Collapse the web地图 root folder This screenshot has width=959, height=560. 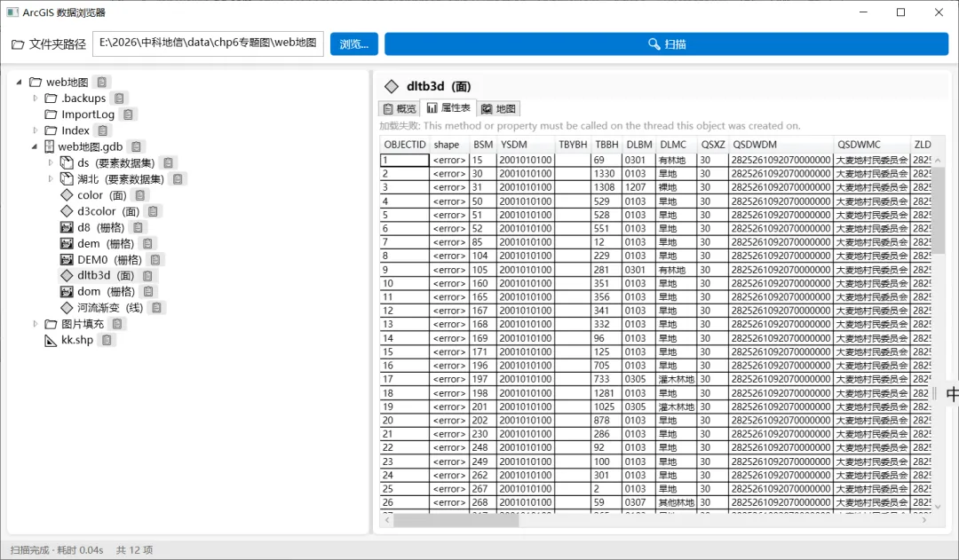tap(19, 82)
